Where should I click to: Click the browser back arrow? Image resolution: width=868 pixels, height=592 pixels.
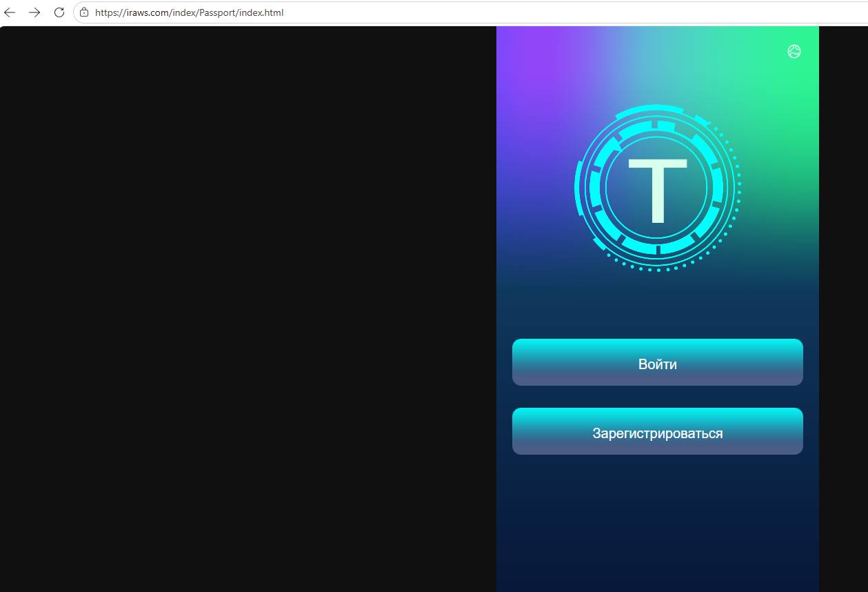coord(10,12)
